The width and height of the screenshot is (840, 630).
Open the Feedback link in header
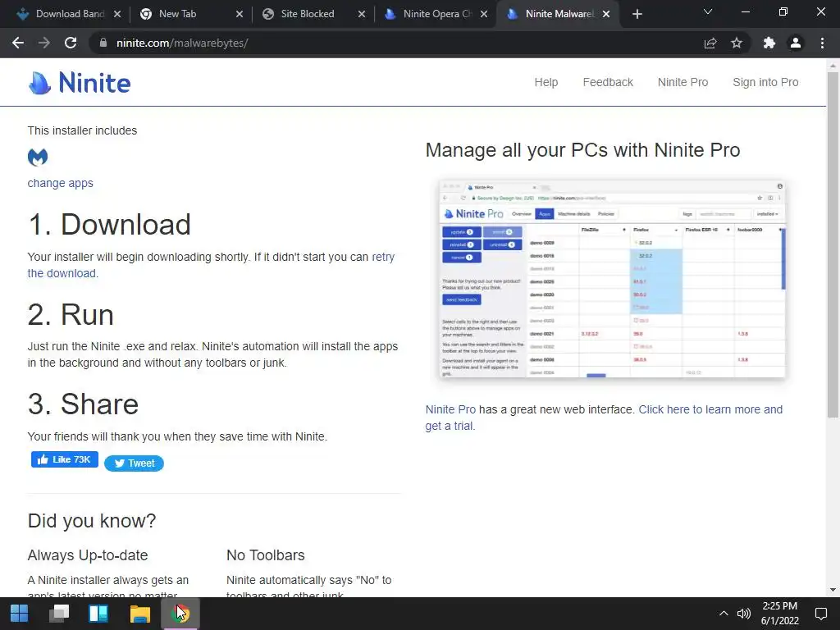click(608, 82)
